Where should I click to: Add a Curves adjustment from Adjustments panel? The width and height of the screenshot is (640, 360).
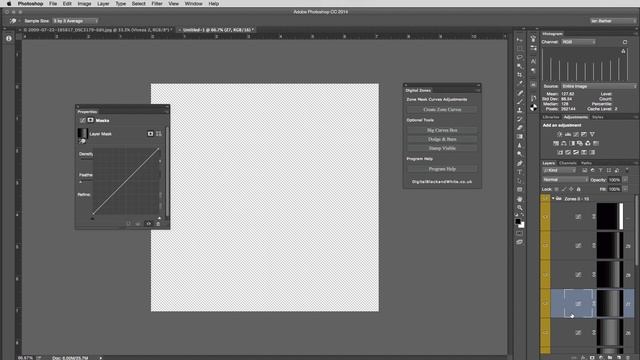coord(576,134)
